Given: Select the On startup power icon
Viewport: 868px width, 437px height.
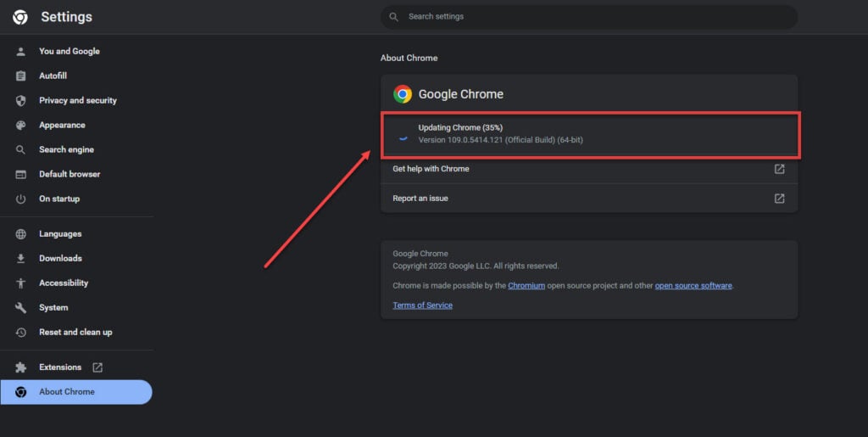Looking at the screenshot, I should point(20,199).
